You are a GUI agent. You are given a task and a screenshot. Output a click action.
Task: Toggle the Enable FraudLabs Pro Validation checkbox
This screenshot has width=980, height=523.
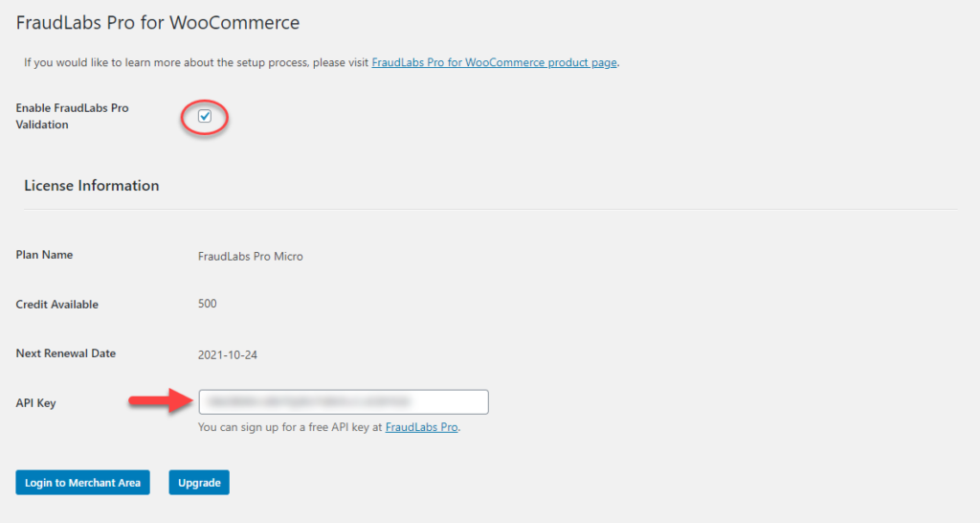pyautogui.click(x=205, y=116)
